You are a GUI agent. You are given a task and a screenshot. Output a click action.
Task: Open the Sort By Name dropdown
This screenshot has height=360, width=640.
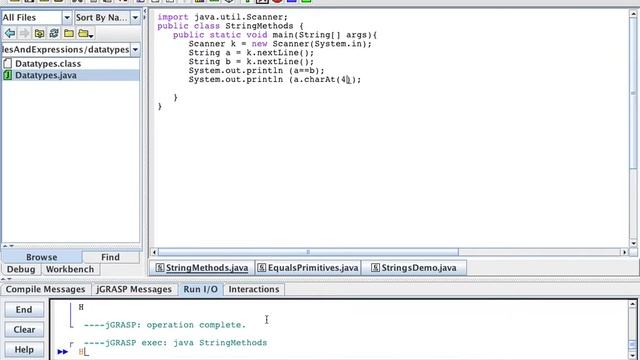point(135,18)
